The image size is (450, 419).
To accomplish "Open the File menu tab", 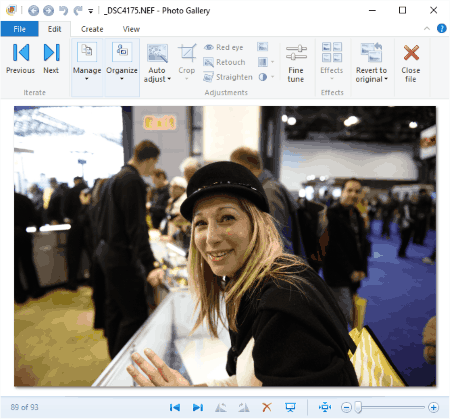I will tap(19, 29).
